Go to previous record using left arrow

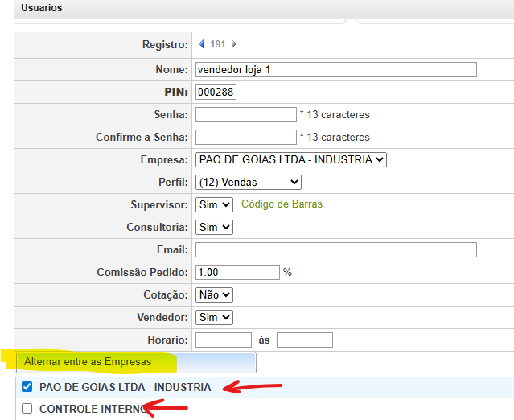point(201,44)
